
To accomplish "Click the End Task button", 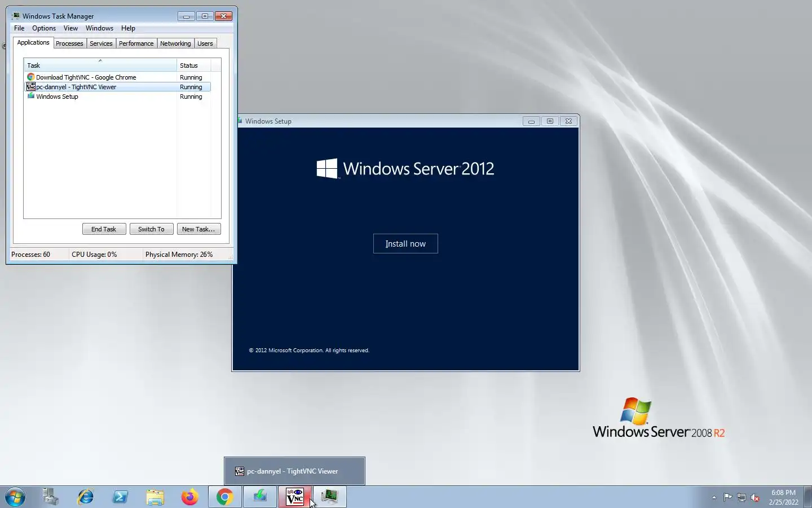I will pos(104,229).
